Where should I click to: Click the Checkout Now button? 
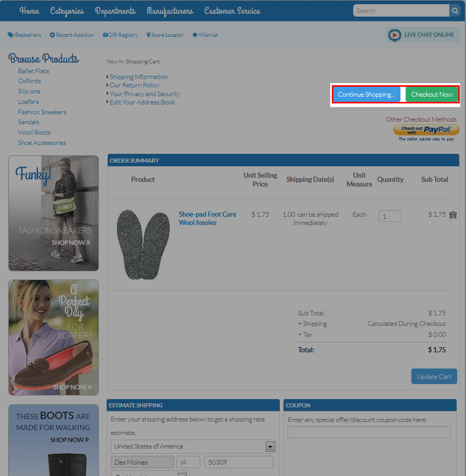click(432, 95)
